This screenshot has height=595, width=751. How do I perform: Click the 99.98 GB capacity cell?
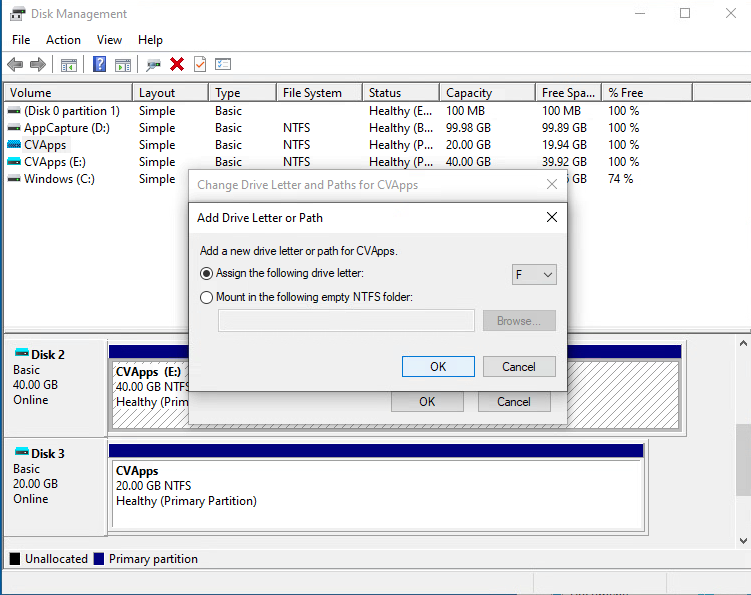pyautogui.click(x=468, y=128)
